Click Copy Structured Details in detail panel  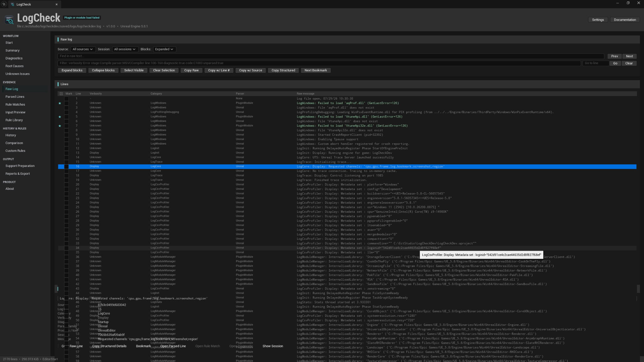tap(109, 346)
